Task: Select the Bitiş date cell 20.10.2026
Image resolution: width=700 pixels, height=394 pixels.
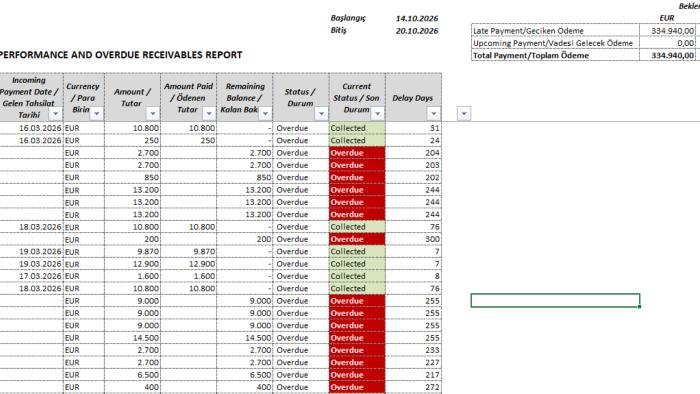Action: (x=417, y=31)
